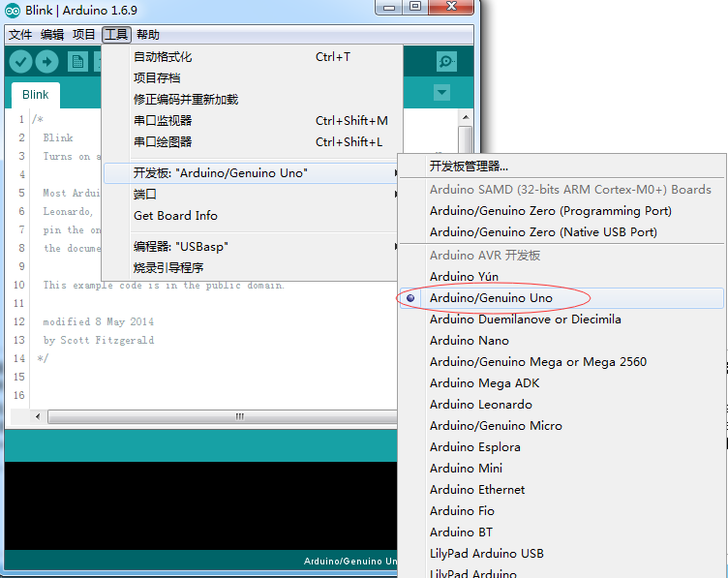The image size is (728, 578).
Task: Open 串口监视器 serial monitor entry
Action: [253, 121]
